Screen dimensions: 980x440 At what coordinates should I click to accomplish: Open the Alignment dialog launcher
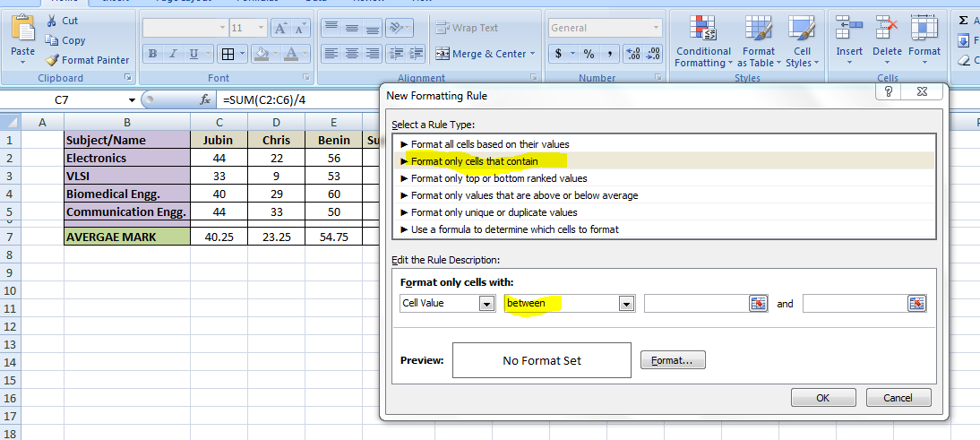click(534, 77)
